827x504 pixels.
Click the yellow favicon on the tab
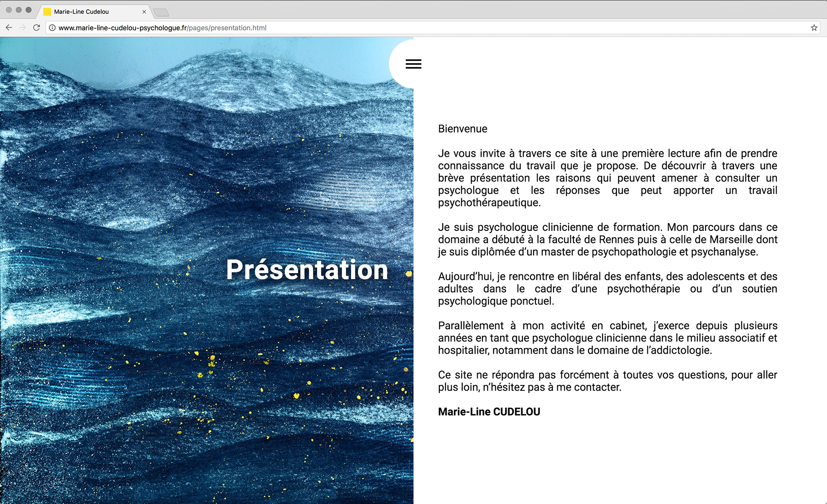pyautogui.click(x=47, y=12)
